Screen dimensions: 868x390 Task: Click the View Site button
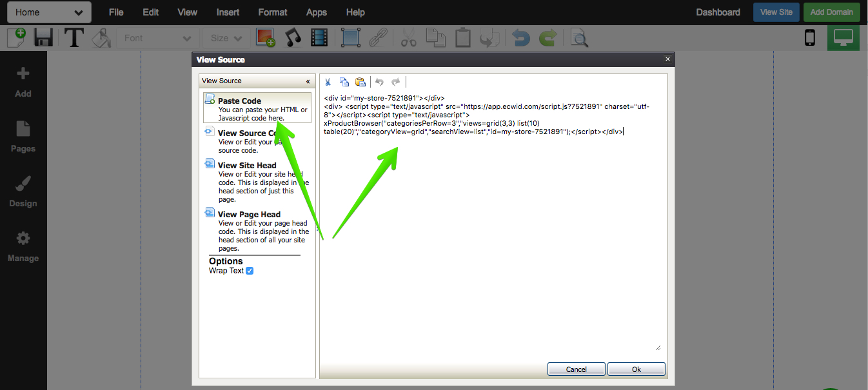click(x=776, y=12)
